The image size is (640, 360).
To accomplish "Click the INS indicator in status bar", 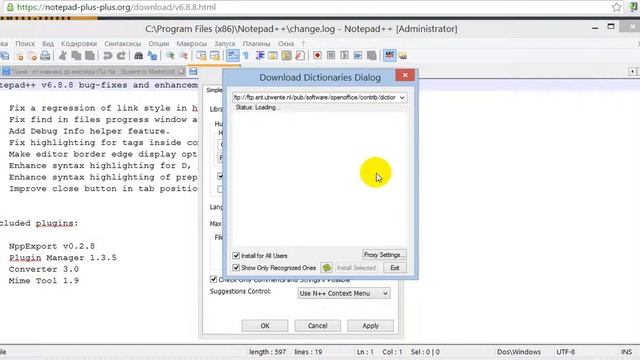I will (x=627, y=352).
